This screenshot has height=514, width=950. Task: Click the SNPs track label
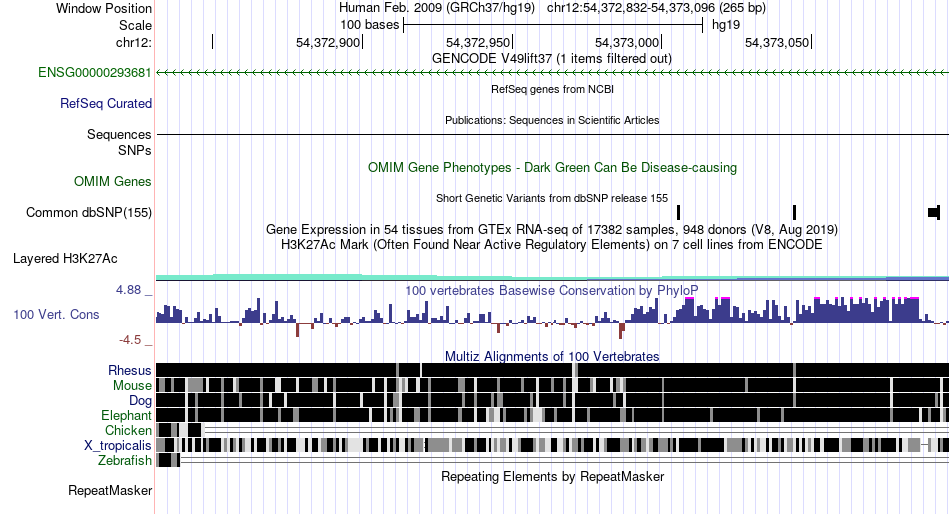tap(135, 150)
